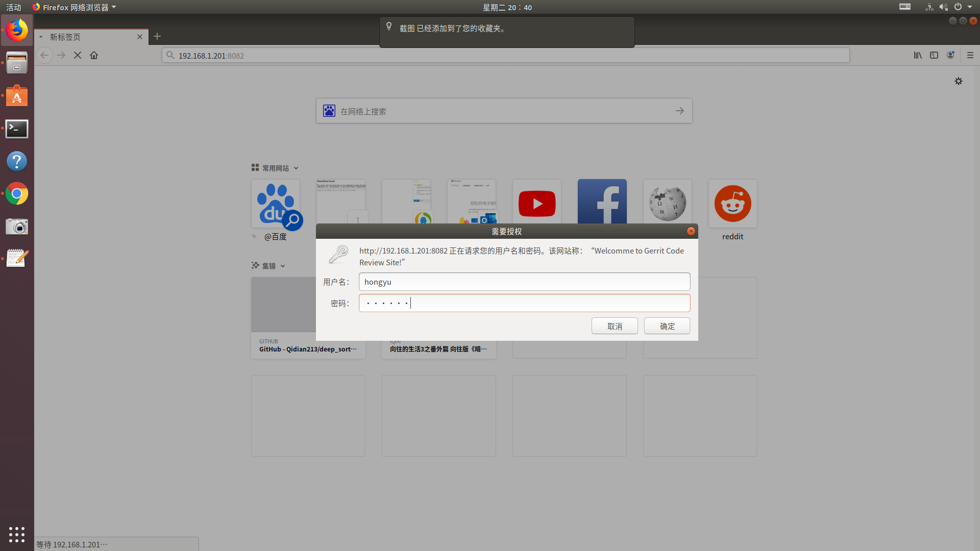Click the Firefox home button

click(94, 55)
